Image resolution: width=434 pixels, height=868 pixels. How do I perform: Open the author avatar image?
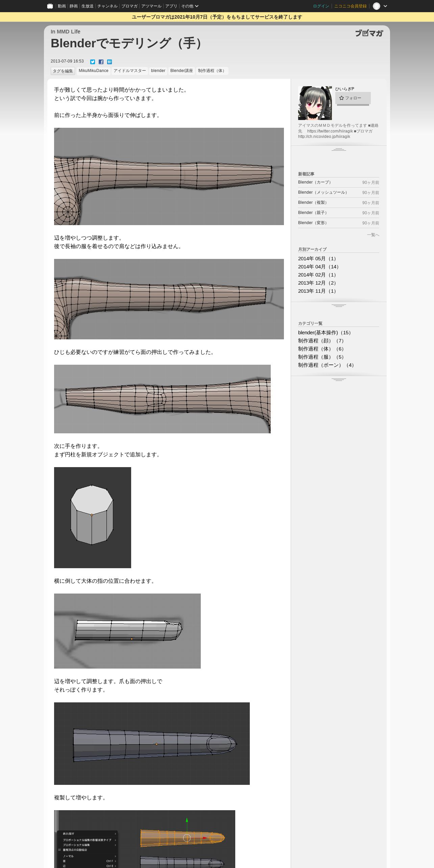tap(315, 103)
